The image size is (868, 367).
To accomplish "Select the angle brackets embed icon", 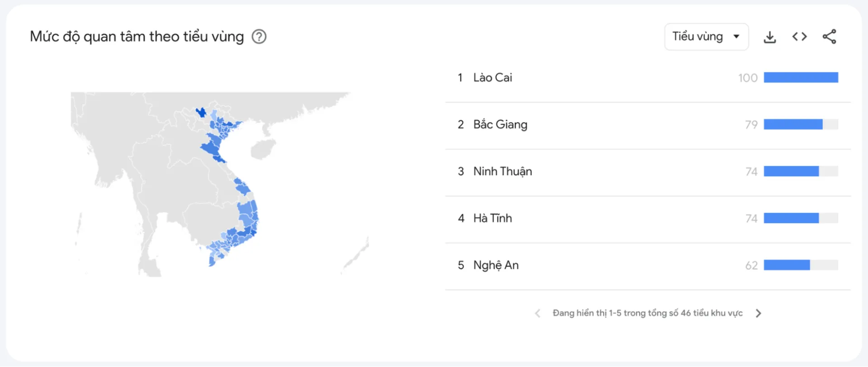I will [799, 37].
